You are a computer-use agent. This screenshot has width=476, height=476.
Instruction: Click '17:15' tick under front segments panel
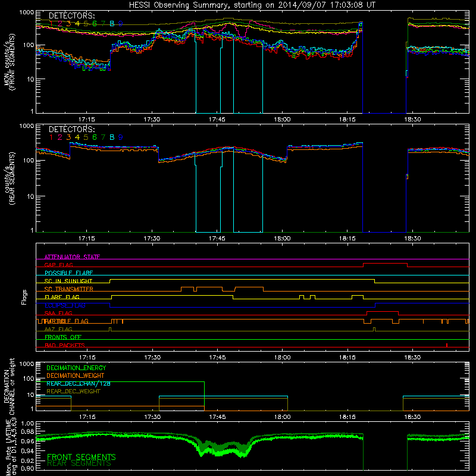[x=87, y=120]
